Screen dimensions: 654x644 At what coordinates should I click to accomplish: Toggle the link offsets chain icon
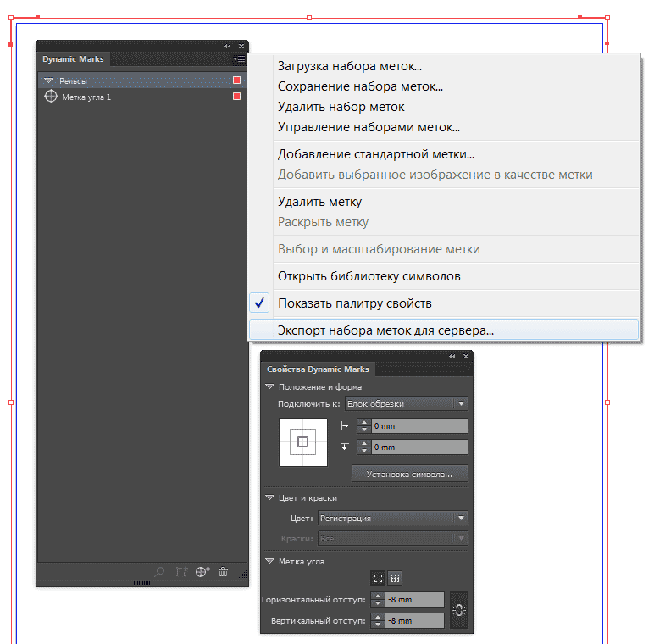click(x=459, y=610)
